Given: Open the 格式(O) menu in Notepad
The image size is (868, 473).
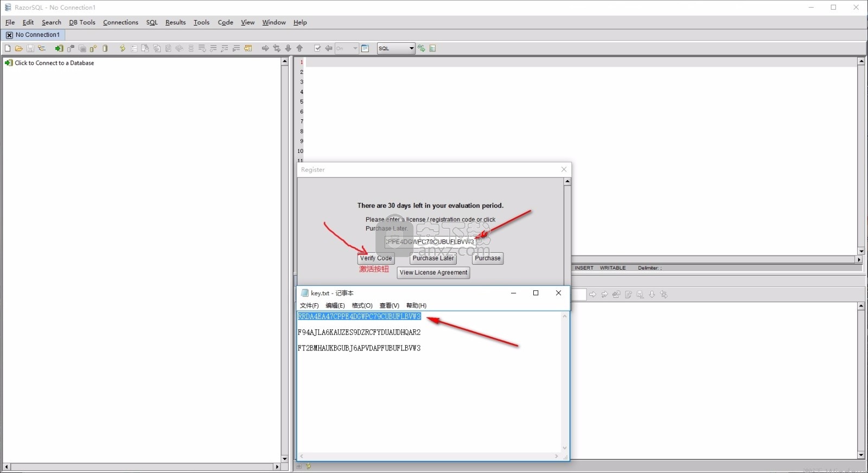Looking at the screenshot, I should 362,305.
